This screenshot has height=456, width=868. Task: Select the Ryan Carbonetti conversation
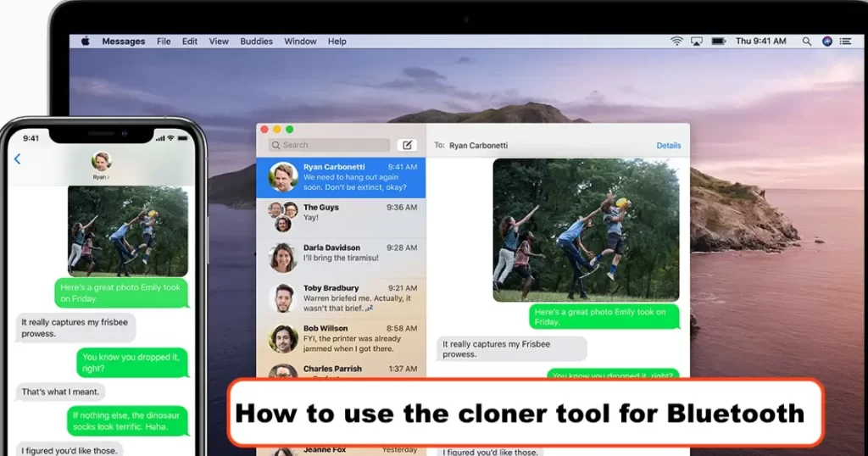(341, 177)
